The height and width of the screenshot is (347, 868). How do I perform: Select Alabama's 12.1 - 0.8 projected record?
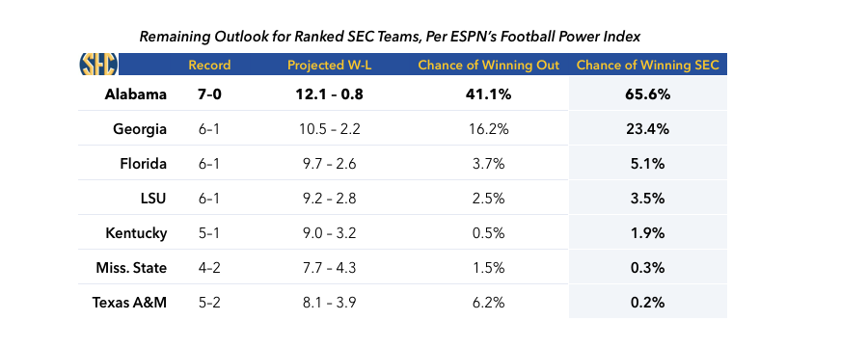pyautogui.click(x=330, y=94)
